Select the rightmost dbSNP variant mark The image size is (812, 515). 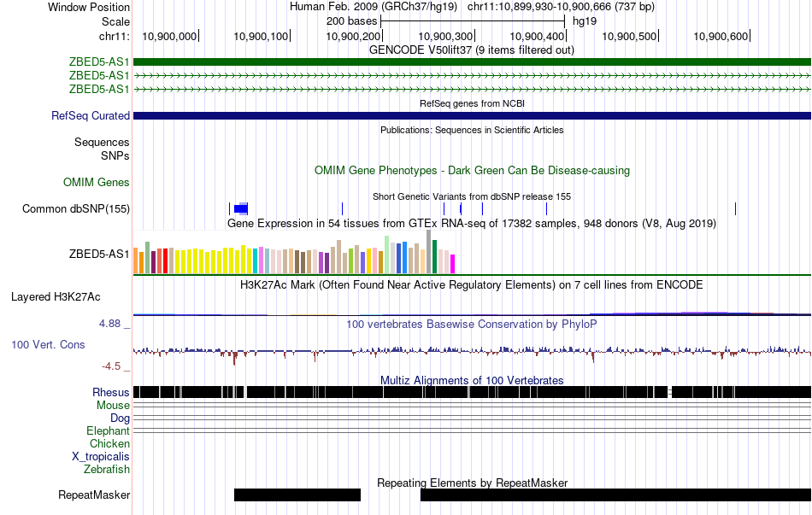pyautogui.click(x=735, y=208)
